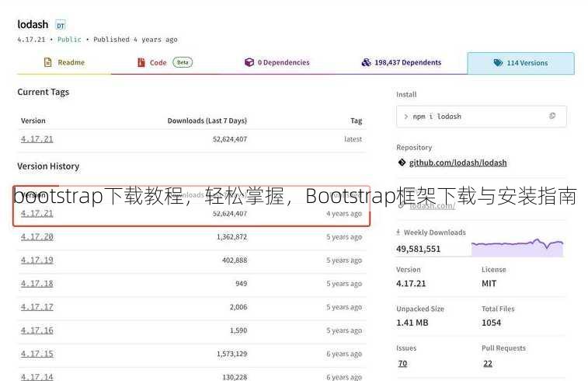This screenshot has width=588, height=381.
Task: Click the npm i lodash install box
Action: (481, 117)
